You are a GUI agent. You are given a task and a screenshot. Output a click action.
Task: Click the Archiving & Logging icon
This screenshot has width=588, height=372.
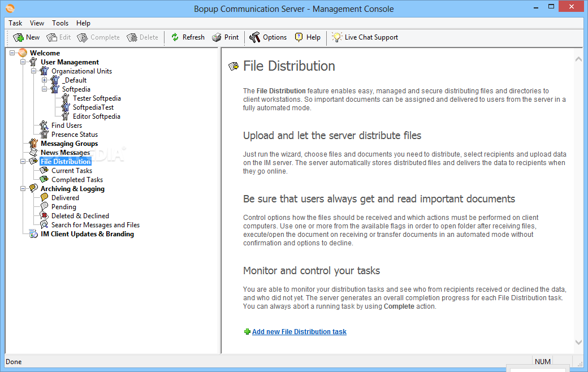coord(33,189)
